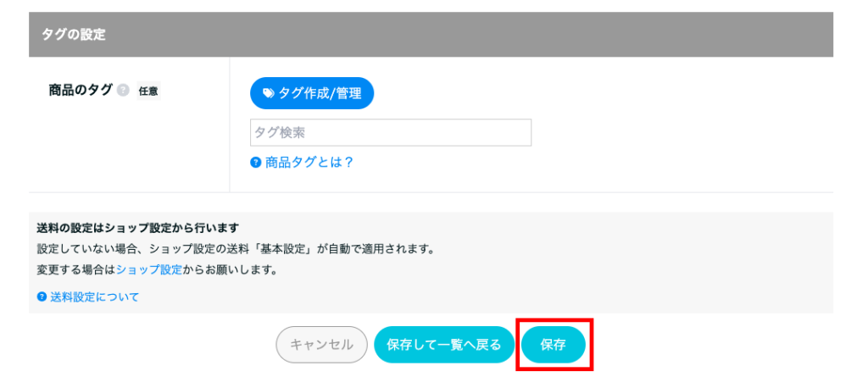Click the 商品のタグ field label

81,90
